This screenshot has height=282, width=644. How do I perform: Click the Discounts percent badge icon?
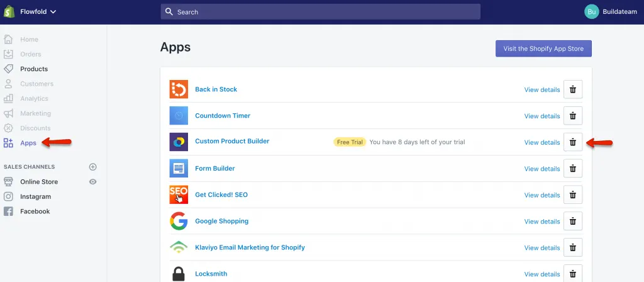point(8,128)
